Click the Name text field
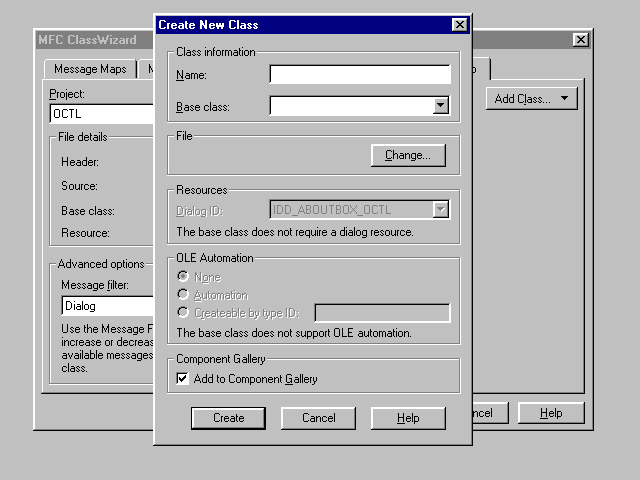The height and width of the screenshot is (480, 640). [x=359, y=75]
